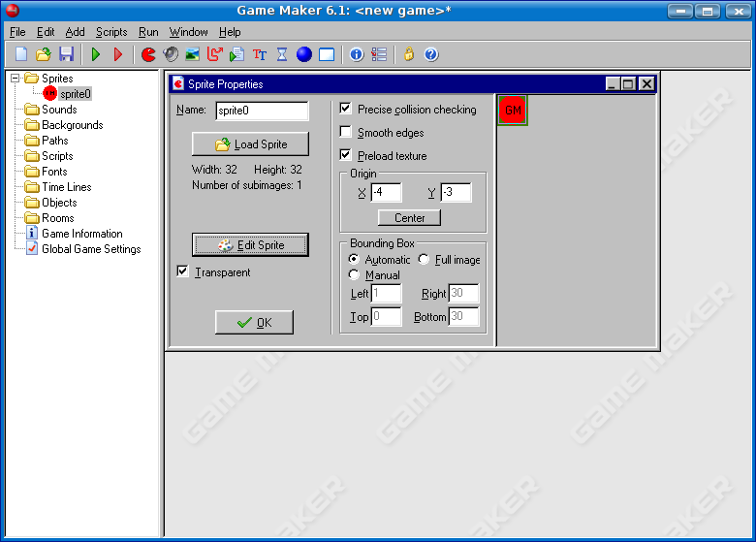The width and height of the screenshot is (756, 542).
Task: Disable Precise collision checking
Action: point(346,109)
